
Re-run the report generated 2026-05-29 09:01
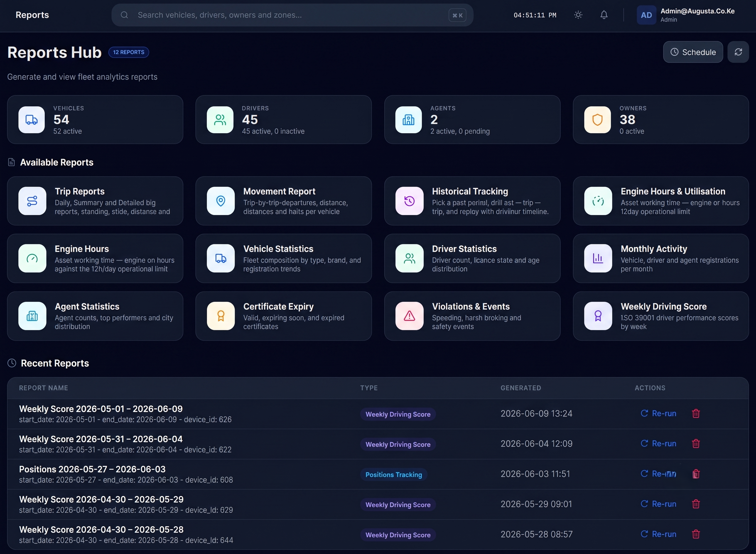[658, 504]
